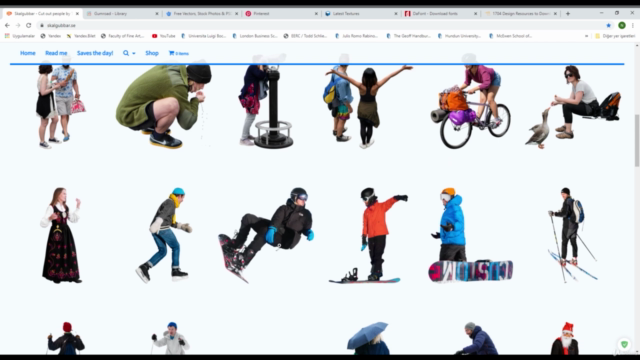Image resolution: width=640 pixels, height=360 pixels.
Task: Click the green shield badge icon
Action: (x=624, y=344)
